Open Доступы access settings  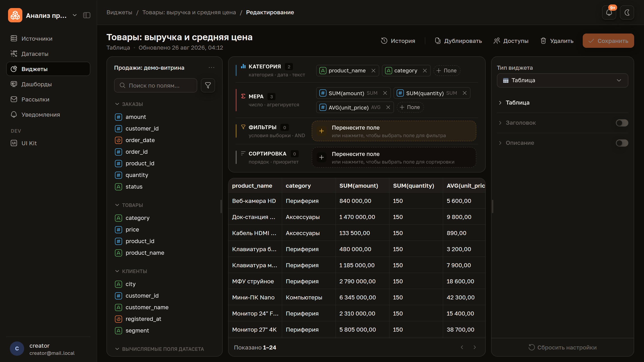click(x=511, y=41)
